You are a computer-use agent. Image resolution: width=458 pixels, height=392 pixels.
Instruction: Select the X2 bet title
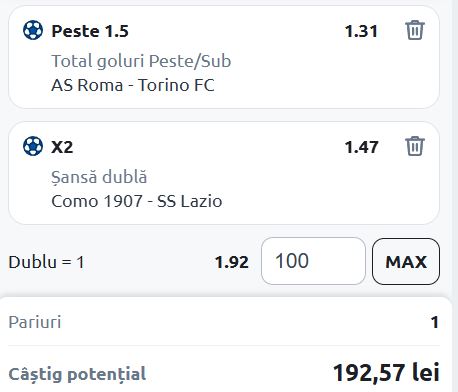coord(62,147)
